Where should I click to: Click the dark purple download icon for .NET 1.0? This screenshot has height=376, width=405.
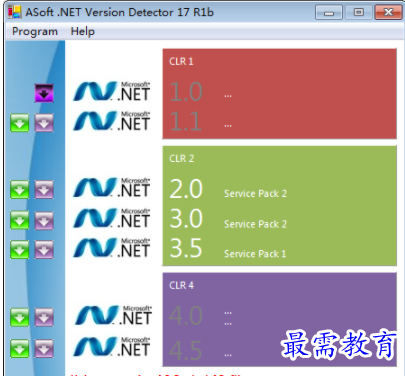(x=44, y=93)
